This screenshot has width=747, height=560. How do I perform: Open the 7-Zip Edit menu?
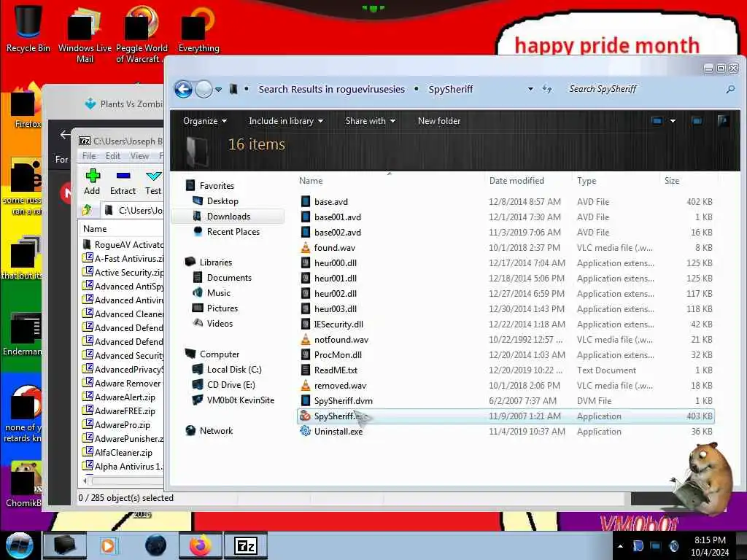point(112,156)
